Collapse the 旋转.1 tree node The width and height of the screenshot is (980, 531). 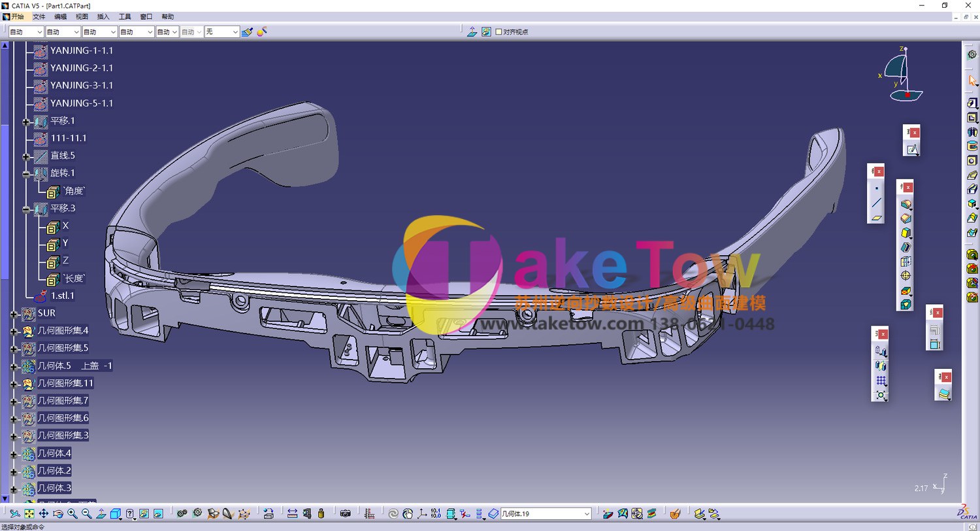click(x=26, y=174)
